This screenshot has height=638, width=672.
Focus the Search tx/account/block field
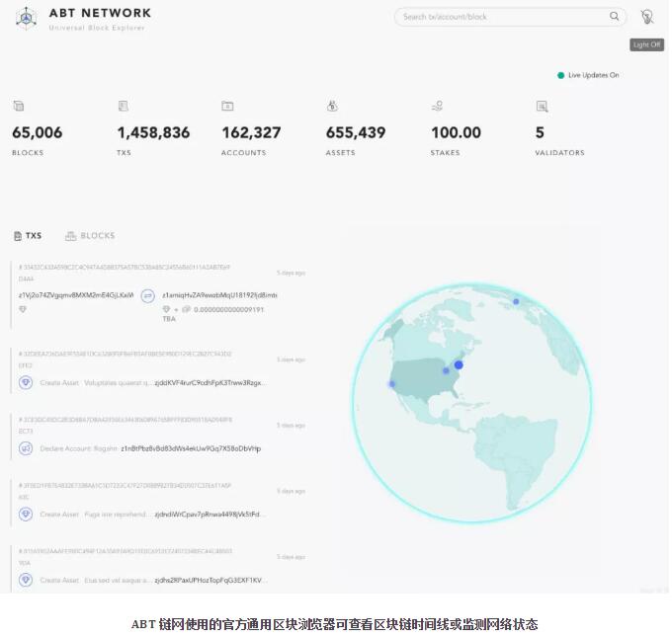click(x=510, y=17)
